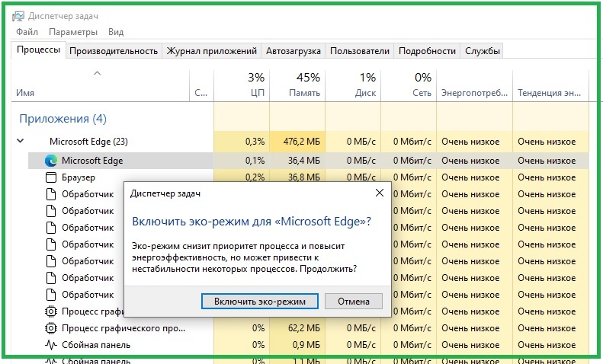
Task: Sort by Память 45% column header
Action: tap(297, 85)
